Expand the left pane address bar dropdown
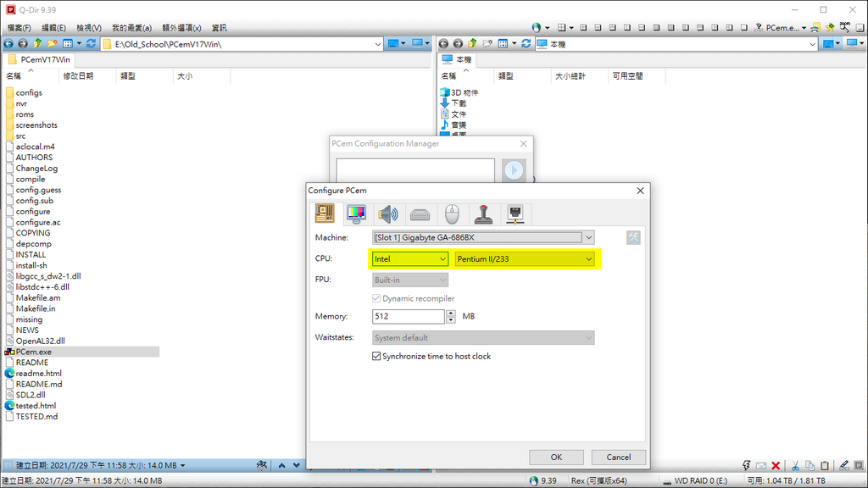Screen dimensions: 868x488 coord(377,44)
